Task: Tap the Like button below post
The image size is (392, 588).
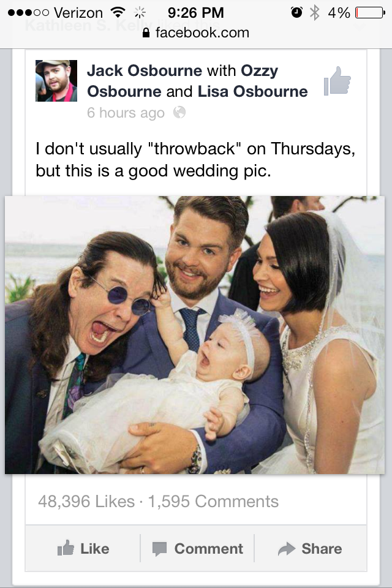Action: tap(83, 548)
